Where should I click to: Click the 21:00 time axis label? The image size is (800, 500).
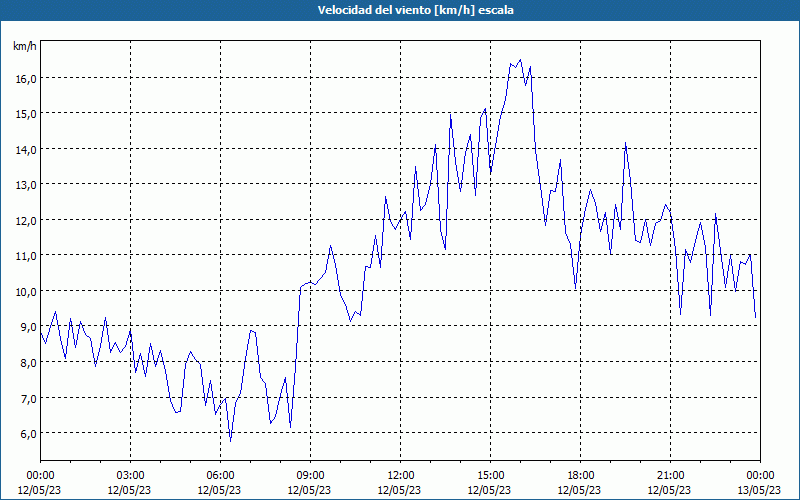click(x=670, y=476)
